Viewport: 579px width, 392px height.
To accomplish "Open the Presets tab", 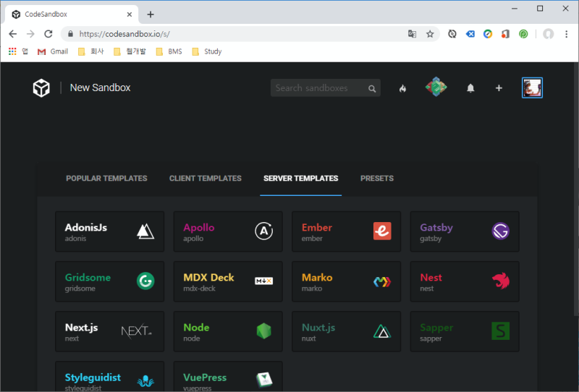I will coord(376,179).
